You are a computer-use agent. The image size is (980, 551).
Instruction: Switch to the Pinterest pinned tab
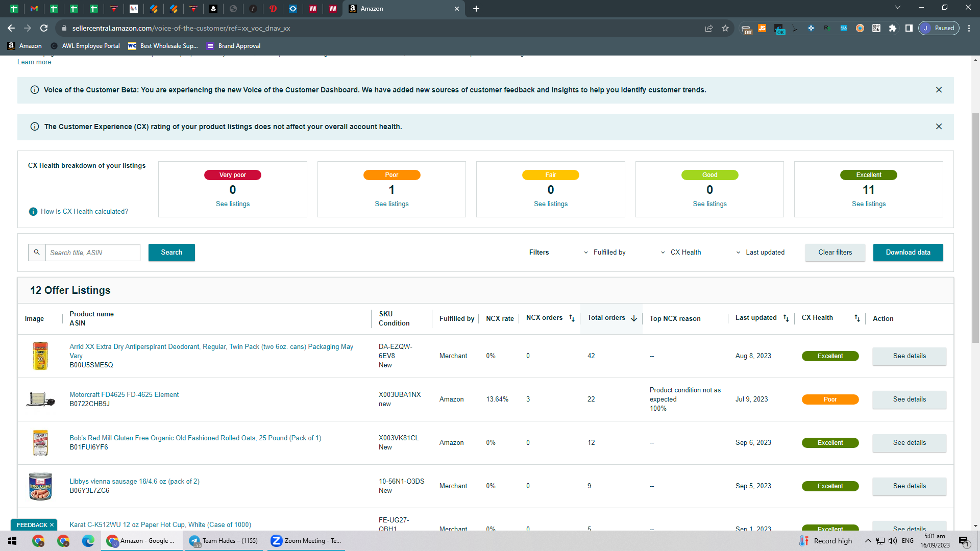pos(273,9)
